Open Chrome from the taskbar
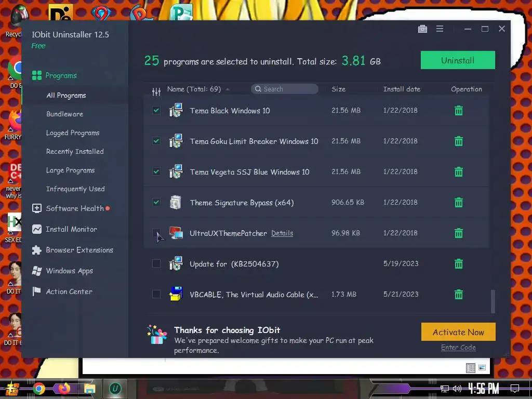The width and height of the screenshot is (532, 399). tap(38, 389)
